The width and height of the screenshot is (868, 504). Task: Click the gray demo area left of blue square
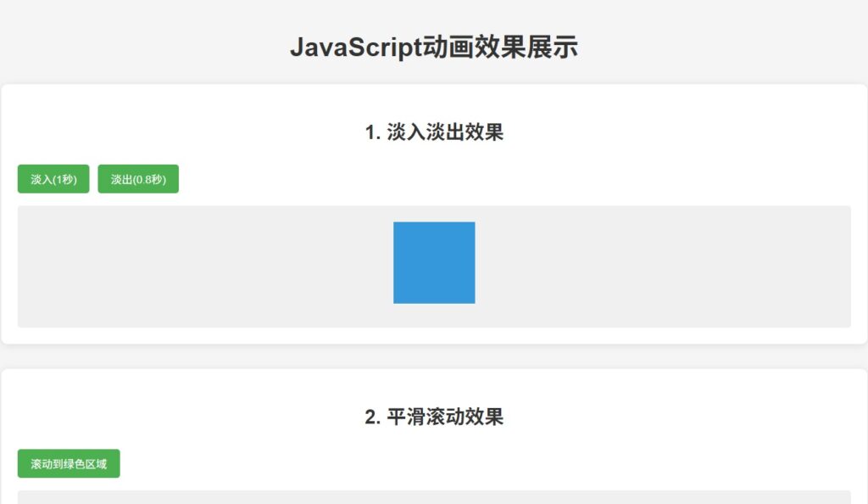click(203, 266)
